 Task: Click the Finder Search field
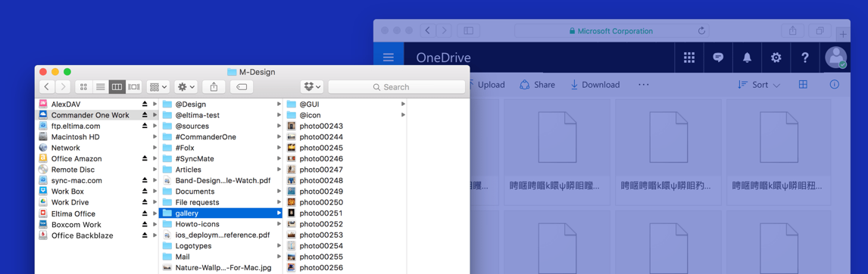tap(396, 87)
